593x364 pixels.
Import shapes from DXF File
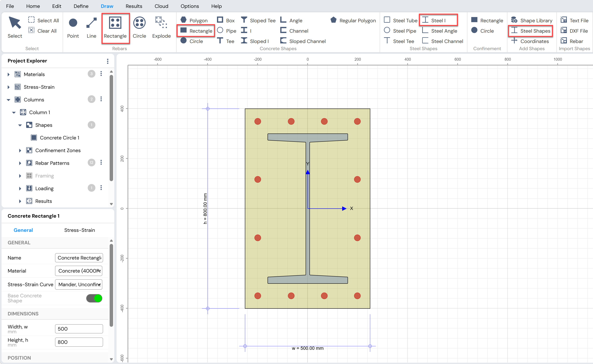(574, 31)
